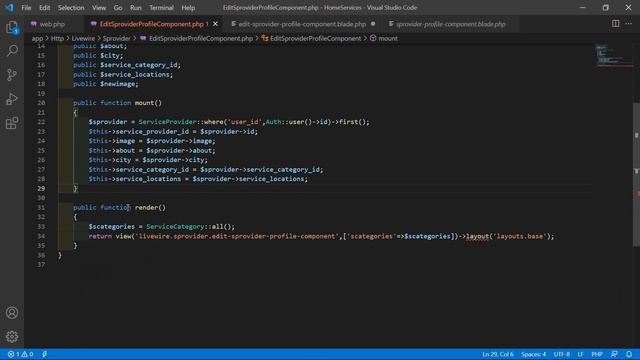Click 'user_id' string on line 22
Screen dimensions: 640x360
(x=244, y=122)
